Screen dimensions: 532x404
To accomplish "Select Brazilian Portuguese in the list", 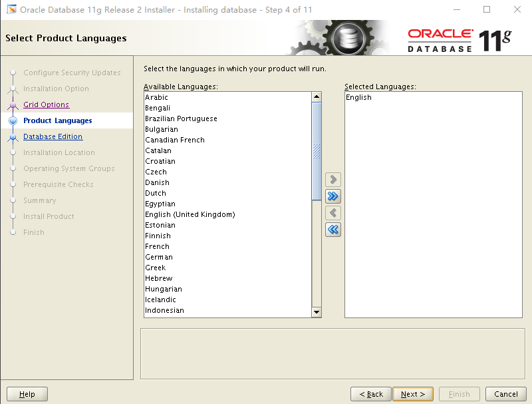I will [x=227, y=118].
